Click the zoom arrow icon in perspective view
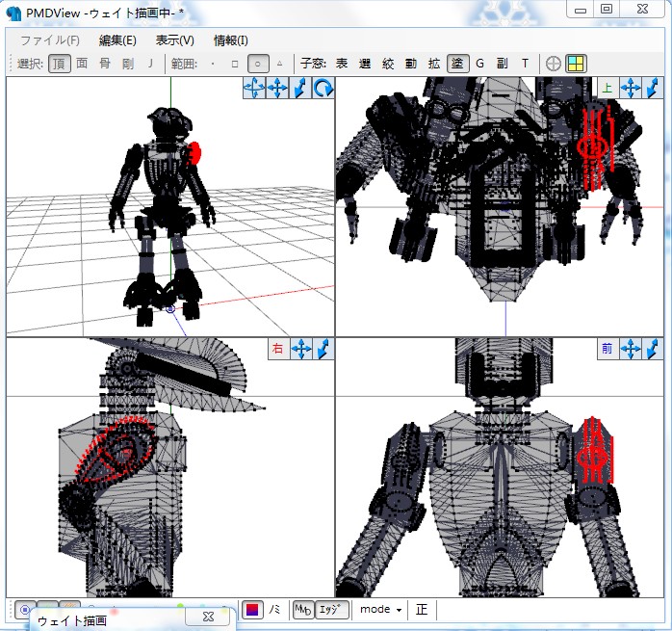The width and height of the screenshot is (672, 631). [x=300, y=88]
